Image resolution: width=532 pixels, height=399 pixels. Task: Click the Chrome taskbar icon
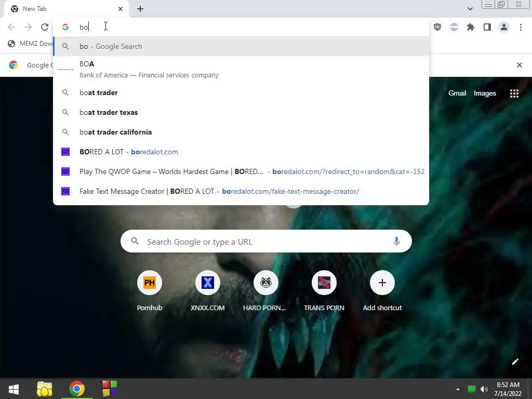coord(77,389)
